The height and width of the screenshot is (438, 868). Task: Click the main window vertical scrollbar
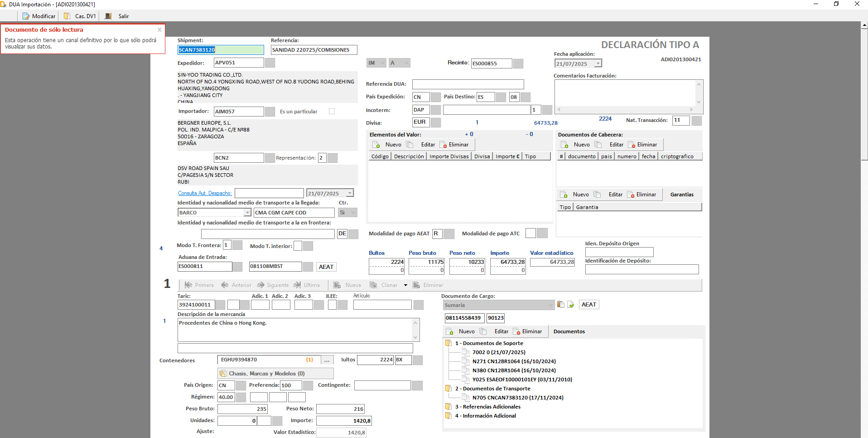point(864,227)
